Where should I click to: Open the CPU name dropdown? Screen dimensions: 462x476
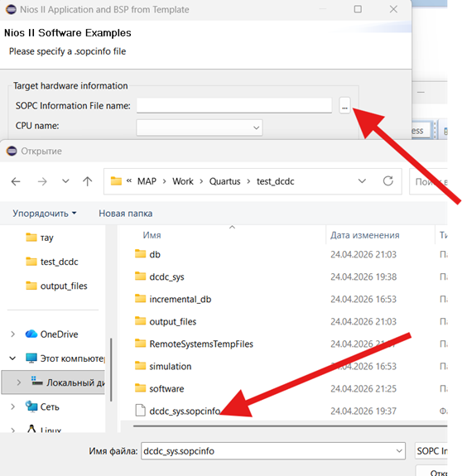pyautogui.click(x=200, y=127)
